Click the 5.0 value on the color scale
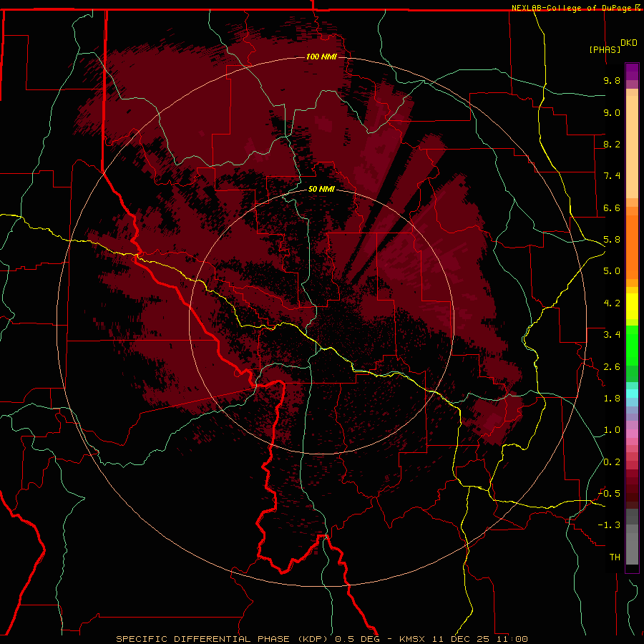 click(x=612, y=271)
